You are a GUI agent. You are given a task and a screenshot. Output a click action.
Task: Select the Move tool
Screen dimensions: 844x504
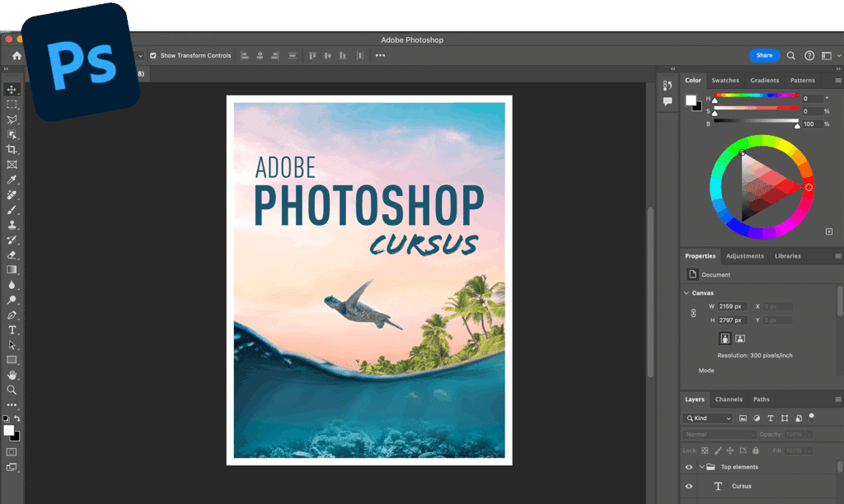tap(12, 89)
